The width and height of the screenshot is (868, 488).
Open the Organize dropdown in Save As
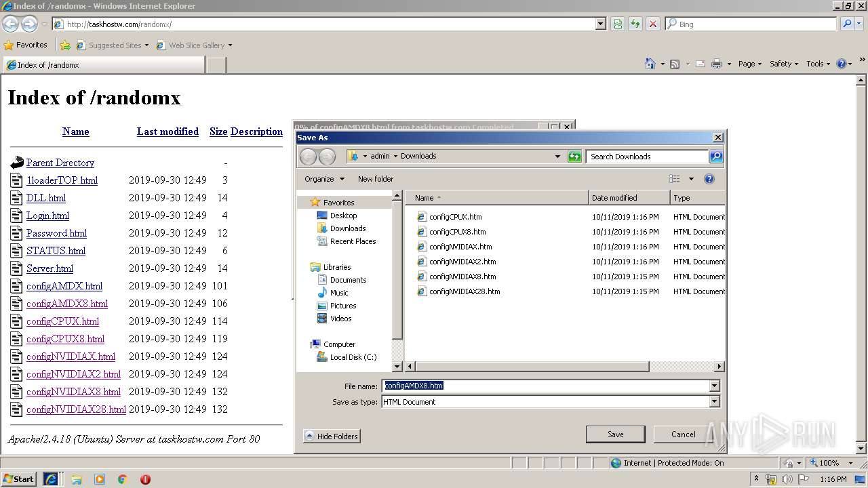point(324,179)
